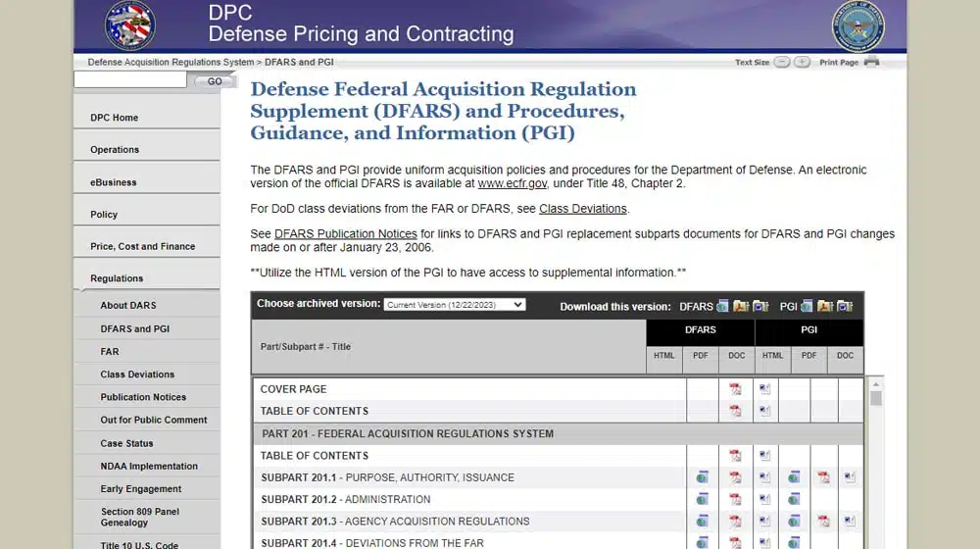Open Subpart 201.1 PGI HTML globe icon

point(794,477)
